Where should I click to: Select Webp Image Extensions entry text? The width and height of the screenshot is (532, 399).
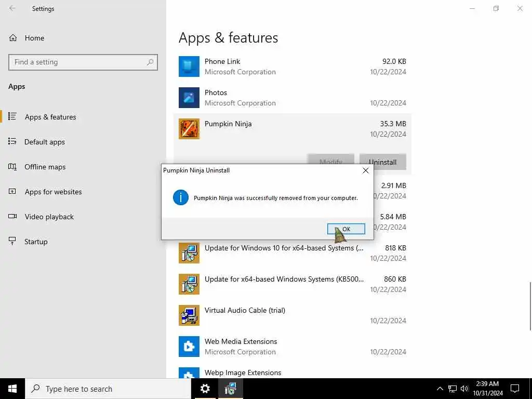243,373
